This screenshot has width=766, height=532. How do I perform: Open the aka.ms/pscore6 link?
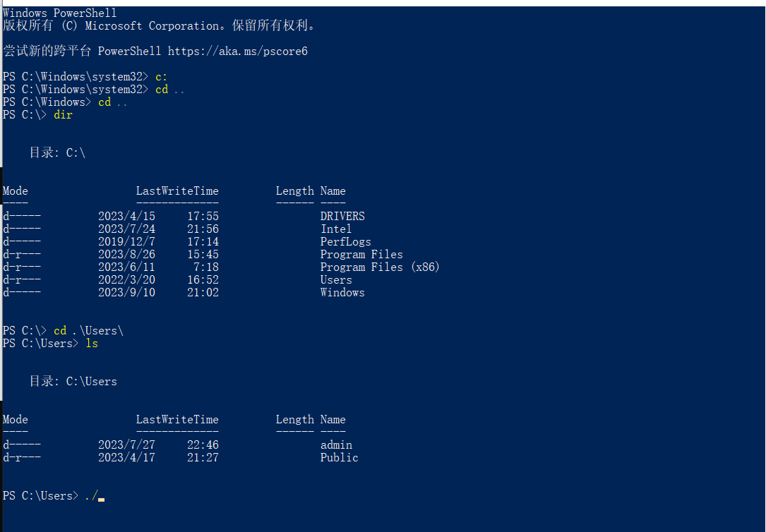click(x=238, y=52)
